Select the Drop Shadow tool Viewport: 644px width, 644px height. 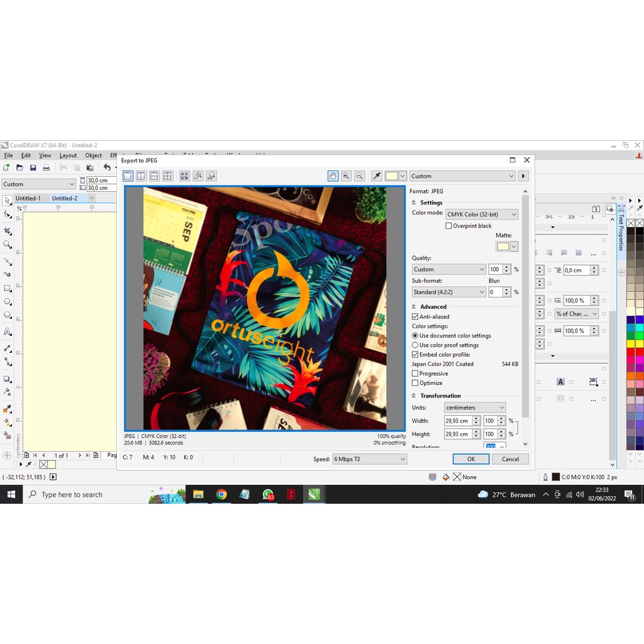click(7, 379)
